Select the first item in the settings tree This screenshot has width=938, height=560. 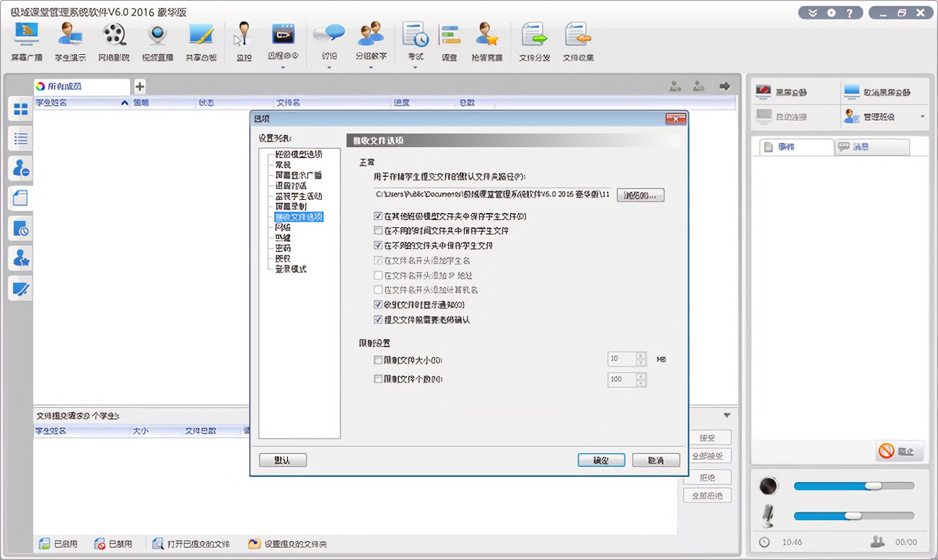pyautogui.click(x=298, y=154)
